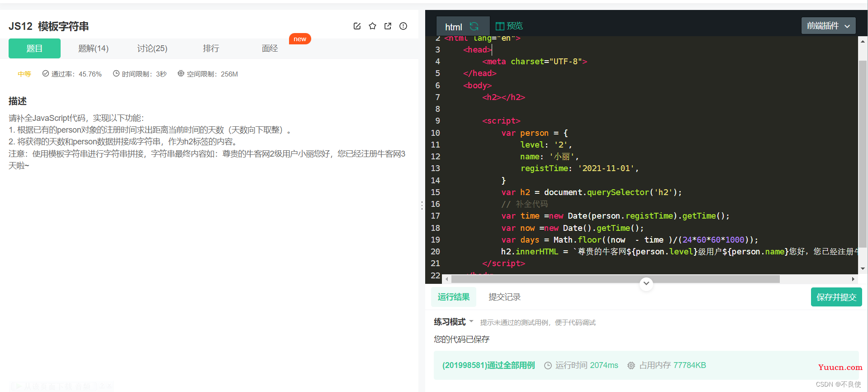Viewport: 868px width, 392px height.
Task: Open the 题解(14) tab
Action: (93, 48)
